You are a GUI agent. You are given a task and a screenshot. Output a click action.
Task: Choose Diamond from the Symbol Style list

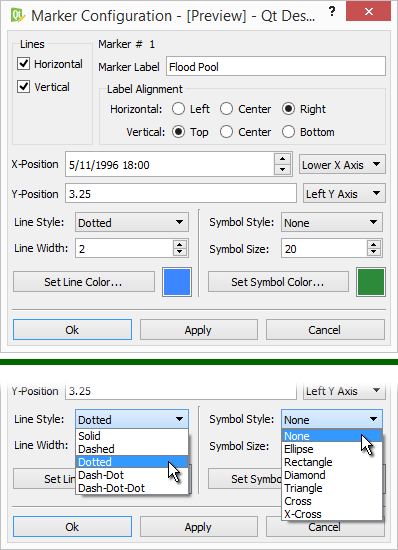332,475
